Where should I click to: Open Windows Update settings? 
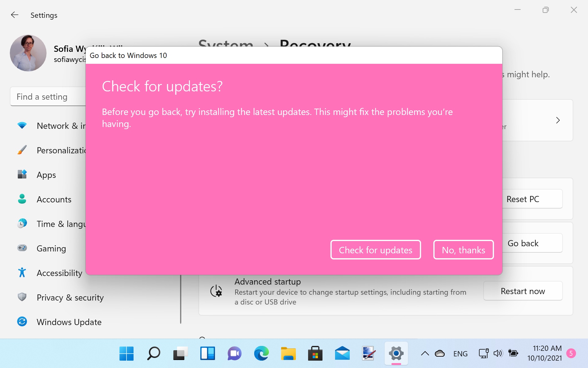(92, 322)
